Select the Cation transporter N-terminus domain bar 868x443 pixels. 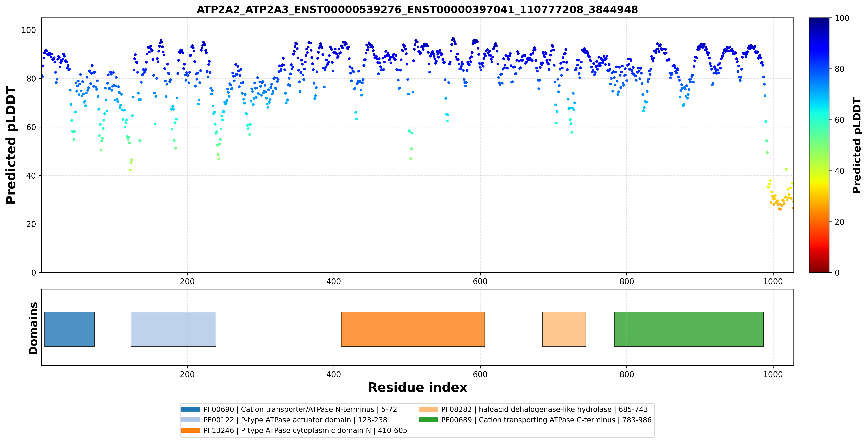click(69, 329)
